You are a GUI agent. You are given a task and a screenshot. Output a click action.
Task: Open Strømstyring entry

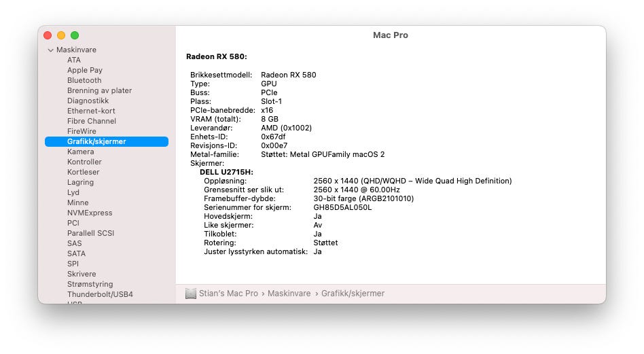[x=90, y=284]
